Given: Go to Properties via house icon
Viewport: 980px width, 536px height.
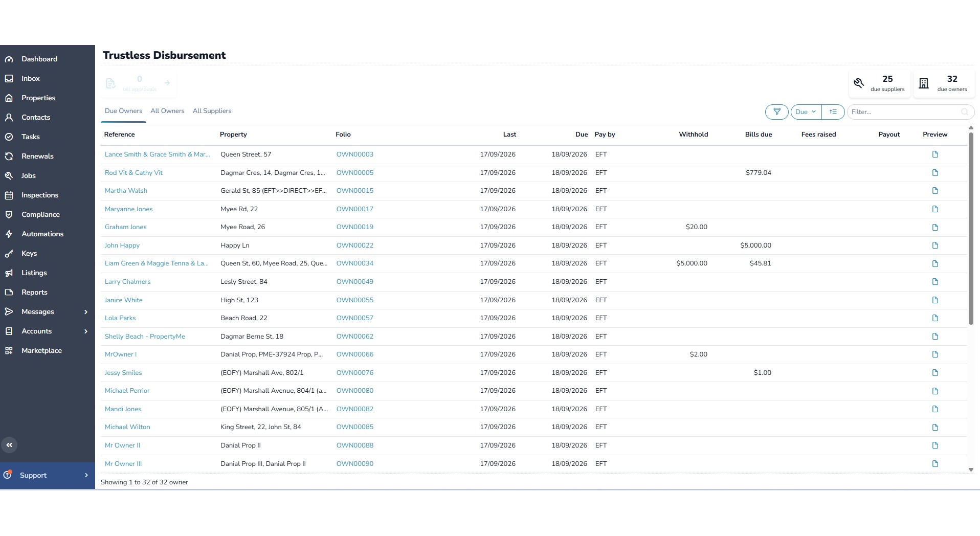Looking at the screenshot, I should coord(9,98).
